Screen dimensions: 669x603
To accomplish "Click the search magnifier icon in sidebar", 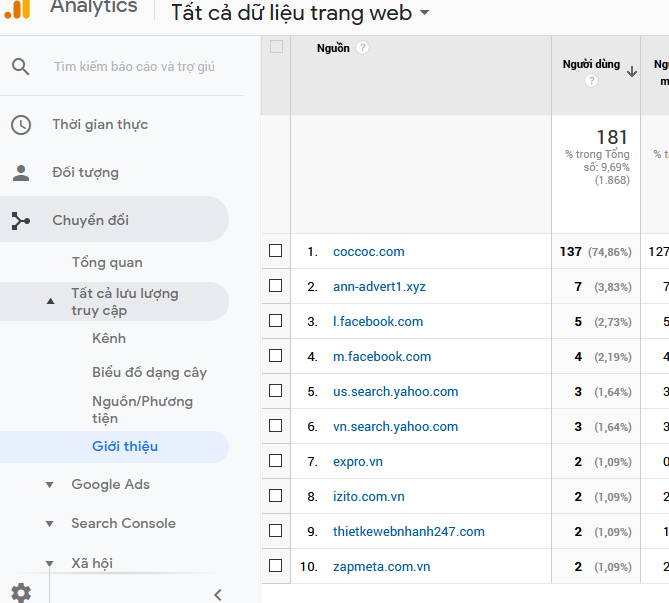I will [21, 67].
